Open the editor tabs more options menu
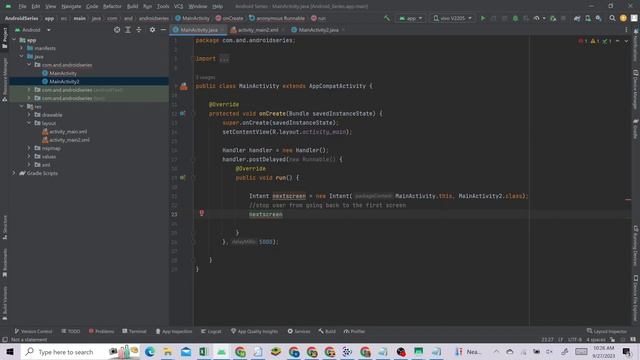Viewport: 640px width, 360px height. pyautogui.click(x=626, y=30)
